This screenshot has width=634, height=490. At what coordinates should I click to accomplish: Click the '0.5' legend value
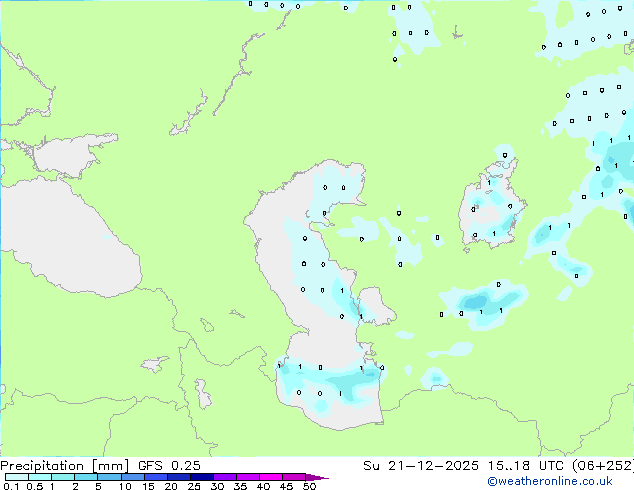[34, 486]
